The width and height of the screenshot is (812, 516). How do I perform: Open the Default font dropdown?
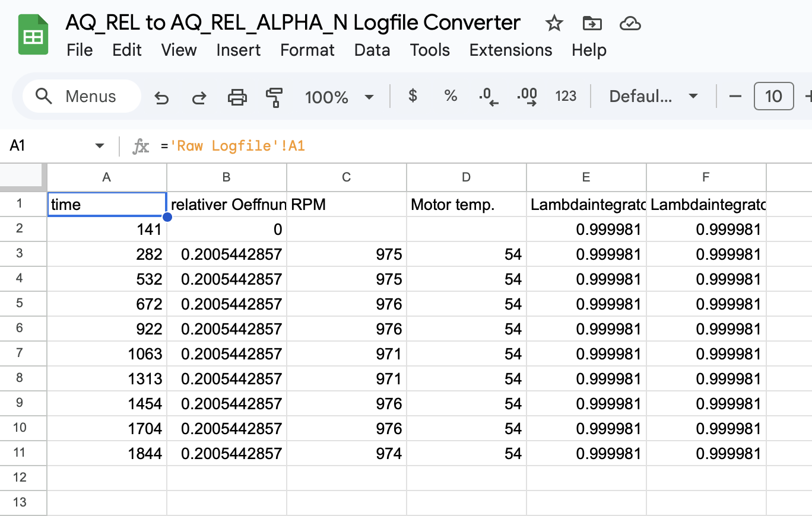(654, 97)
